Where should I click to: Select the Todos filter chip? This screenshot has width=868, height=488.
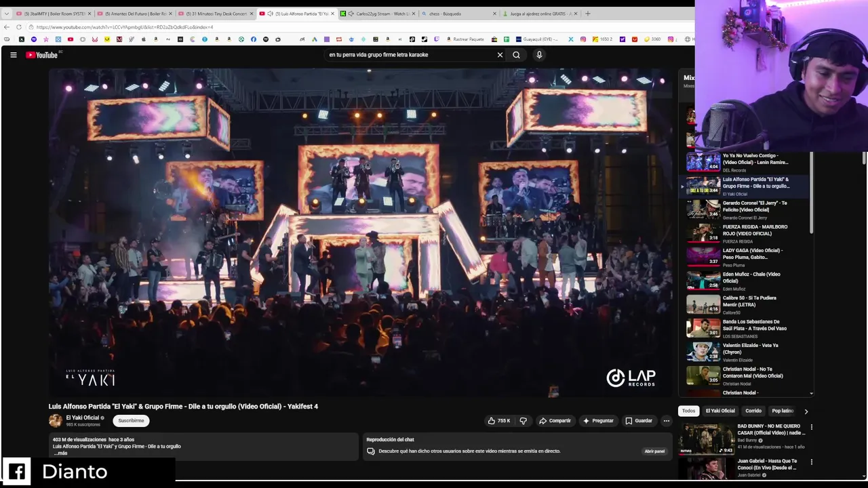(688, 411)
